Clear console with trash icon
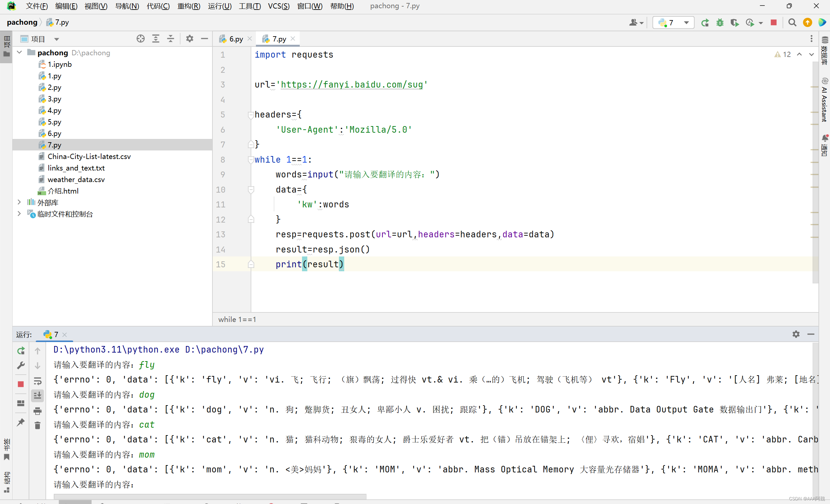The width and height of the screenshot is (830, 504). point(38,425)
